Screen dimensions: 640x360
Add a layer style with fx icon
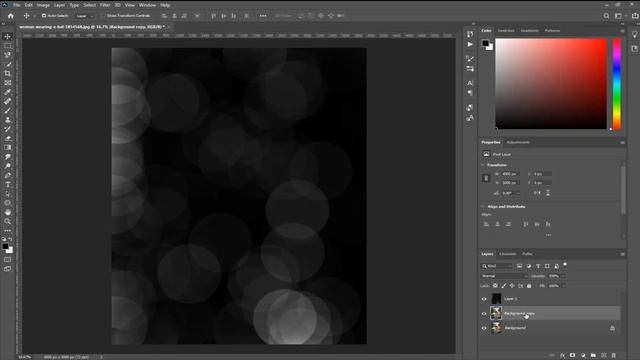562,356
